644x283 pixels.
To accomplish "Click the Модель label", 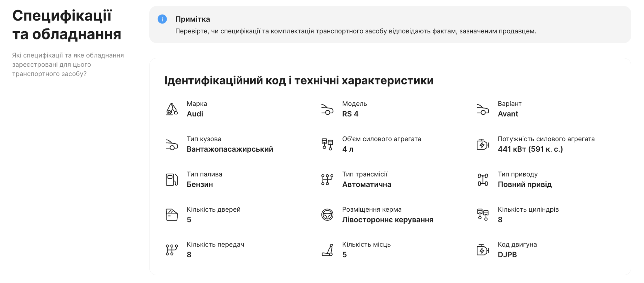I will [355, 104].
